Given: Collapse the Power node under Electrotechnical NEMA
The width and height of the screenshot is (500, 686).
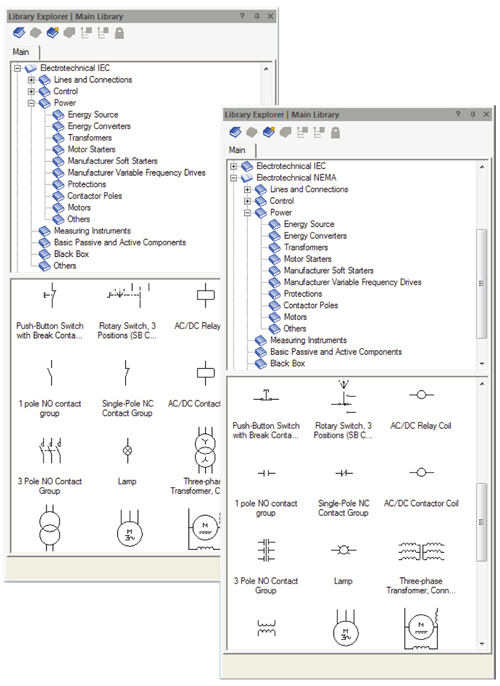Looking at the screenshot, I should tap(247, 213).
